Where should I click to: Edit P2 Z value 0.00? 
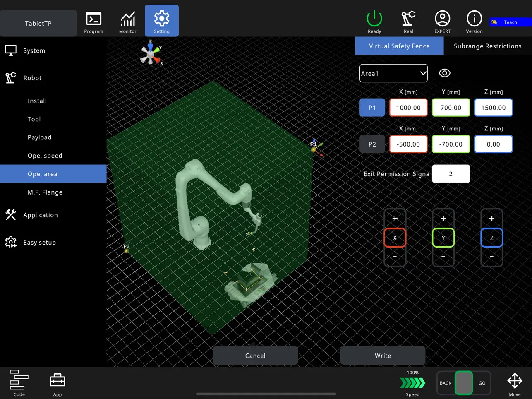click(494, 144)
